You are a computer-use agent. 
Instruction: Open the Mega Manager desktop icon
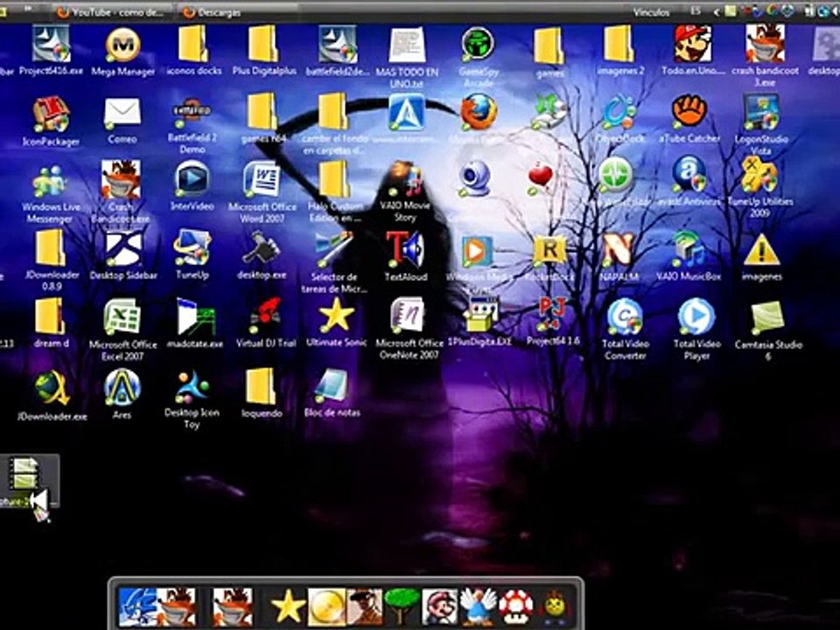(123, 45)
